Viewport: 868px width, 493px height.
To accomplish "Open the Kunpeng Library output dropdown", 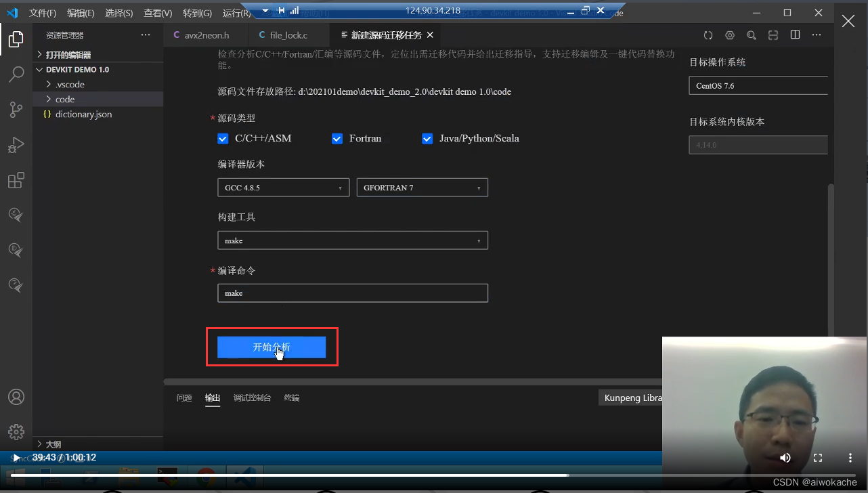I will click(630, 398).
